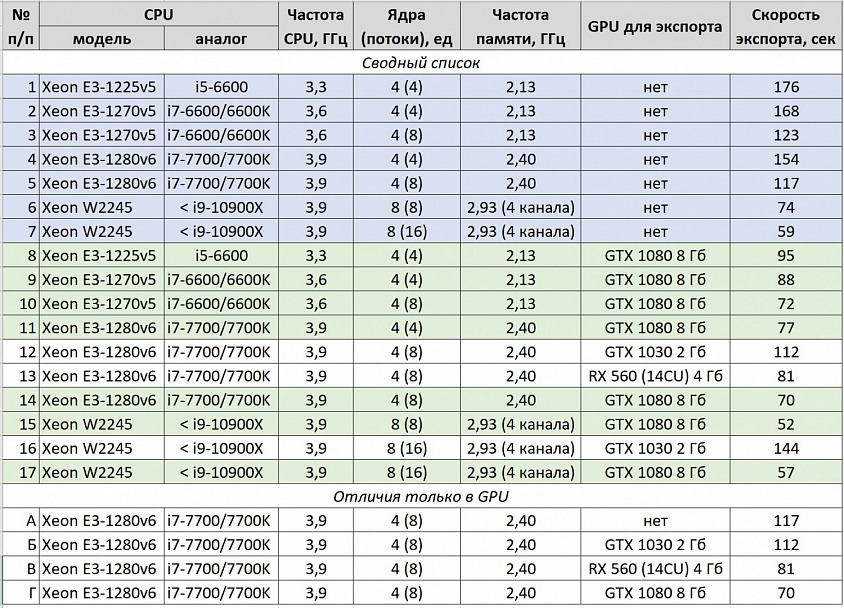This screenshot has height=608, width=844.
Task: Select export time 72 in row 10
Action: coord(786,304)
